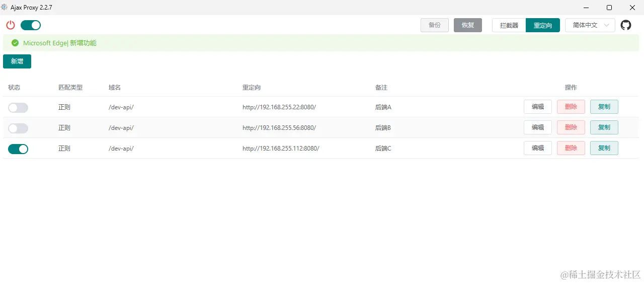The image size is (644, 283).
Task: Click the Ajax Proxy 2.2.7 window title
Action: point(31,8)
